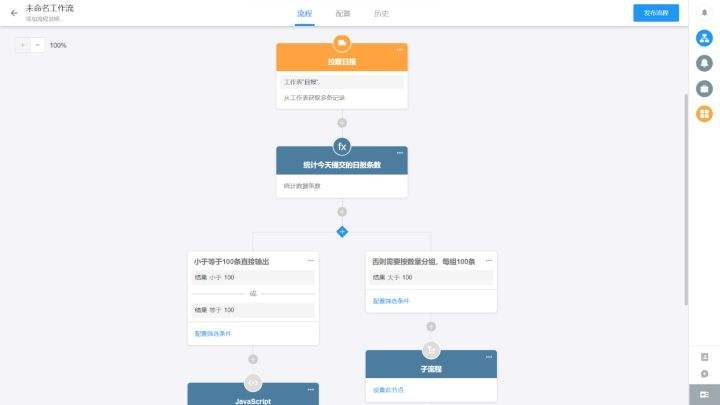
Task: Click the 大于 100 condition row
Action: coord(431,277)
